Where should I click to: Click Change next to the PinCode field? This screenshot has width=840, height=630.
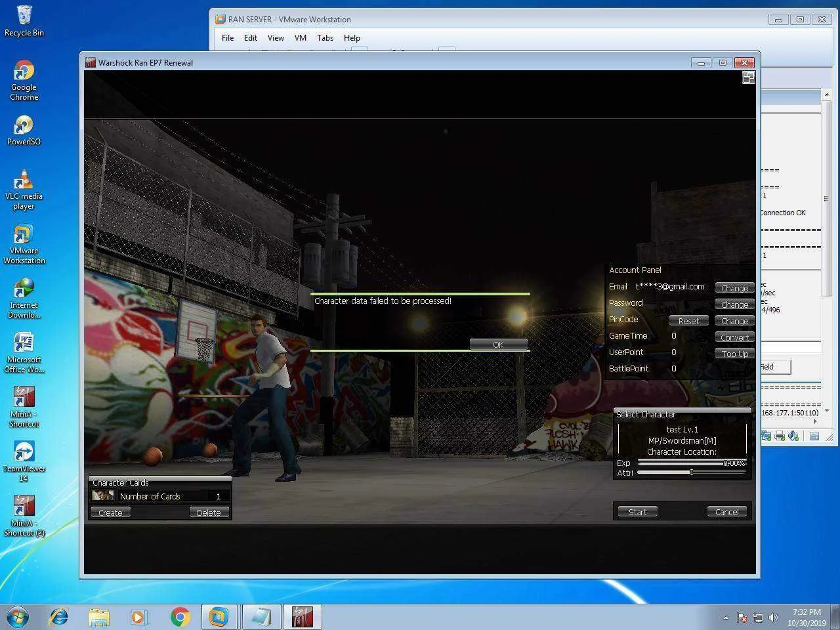[x=734, y=321]
